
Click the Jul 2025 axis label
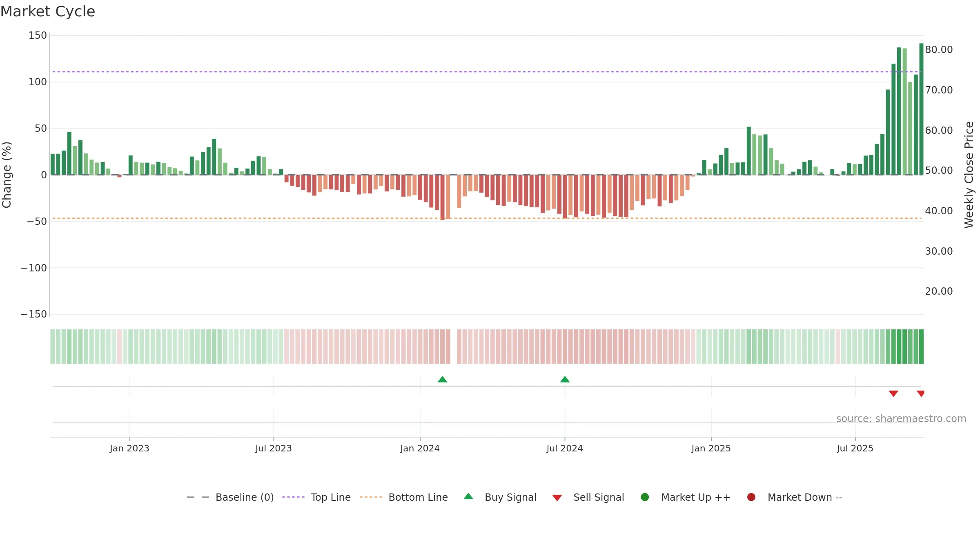(x=855, y=448)
